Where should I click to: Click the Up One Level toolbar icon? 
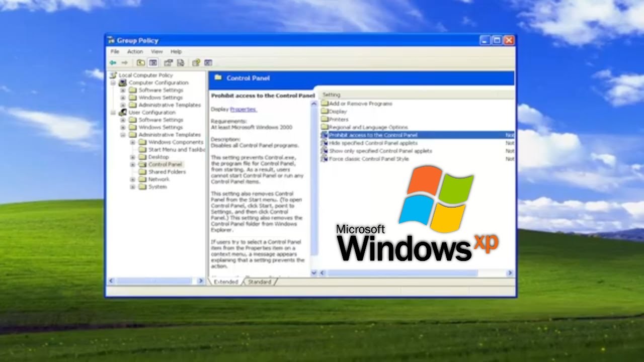click(141, 63)
